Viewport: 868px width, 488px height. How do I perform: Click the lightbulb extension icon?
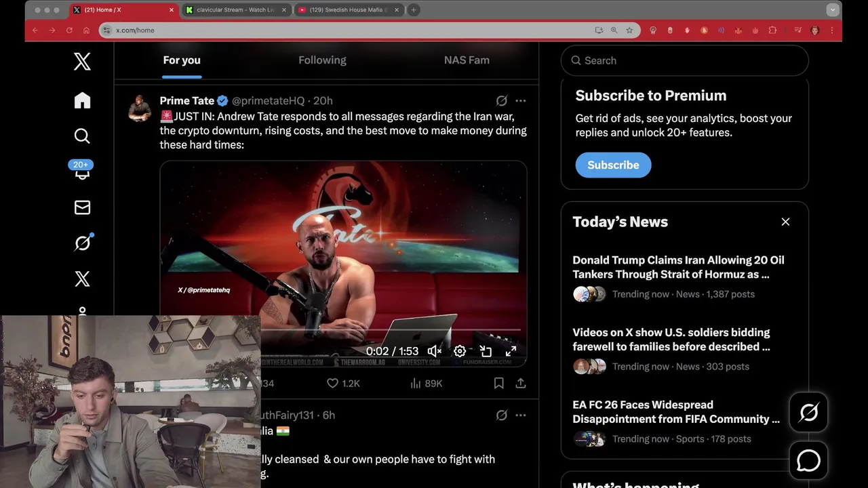click(x=653, y=30)
